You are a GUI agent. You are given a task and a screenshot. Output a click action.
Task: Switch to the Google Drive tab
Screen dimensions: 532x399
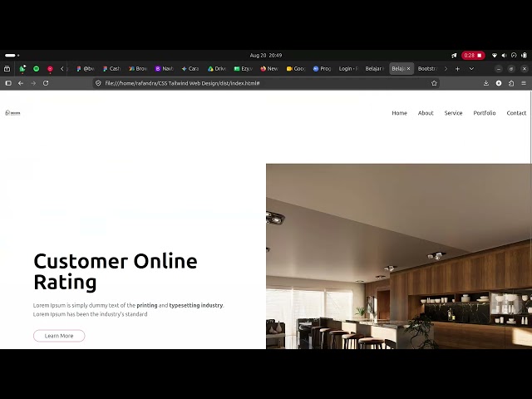tap(217, 69)
